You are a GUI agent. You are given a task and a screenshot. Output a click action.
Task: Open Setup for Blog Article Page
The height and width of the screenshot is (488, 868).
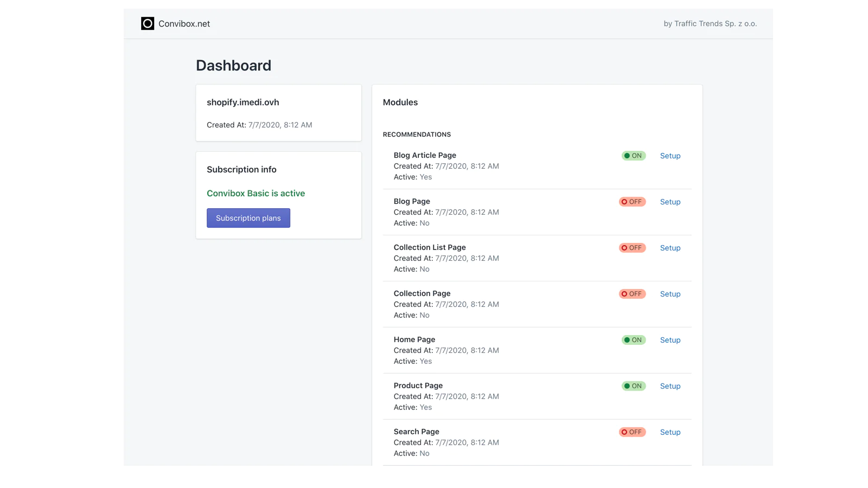click(670, 156)
